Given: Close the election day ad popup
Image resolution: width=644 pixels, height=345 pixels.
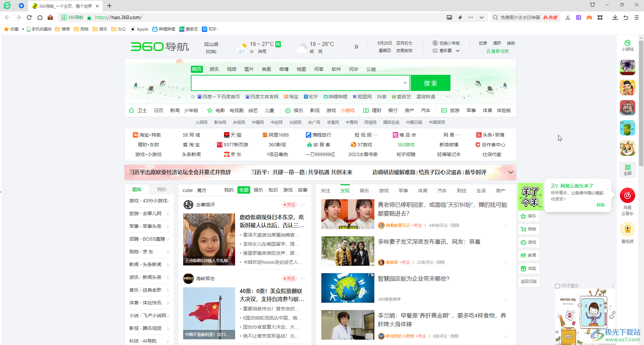Looking at the screenshot, I should click(x=613, y=286).
